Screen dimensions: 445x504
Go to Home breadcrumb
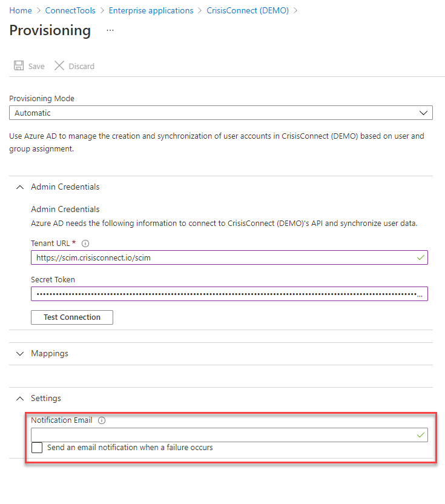[x=21, y=11]
